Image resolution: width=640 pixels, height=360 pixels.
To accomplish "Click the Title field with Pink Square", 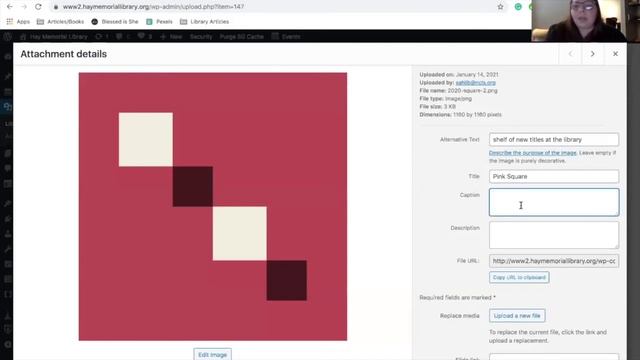I will pos(554,176).
